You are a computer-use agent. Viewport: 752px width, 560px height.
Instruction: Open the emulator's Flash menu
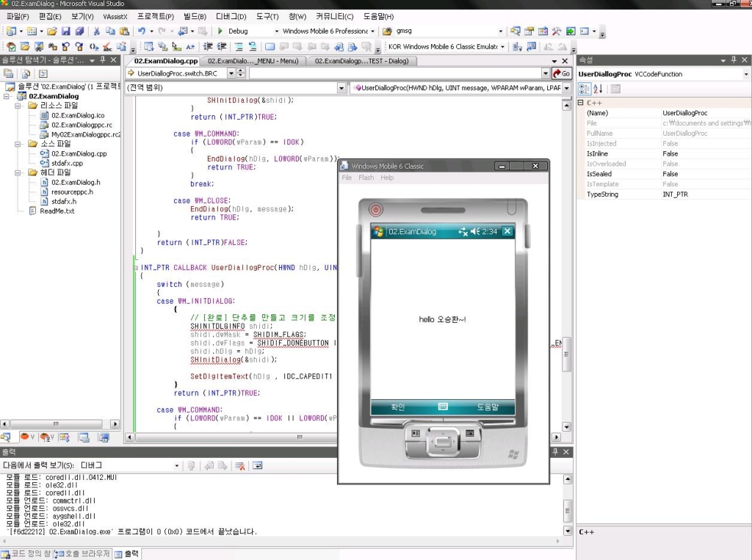(366, 178)
